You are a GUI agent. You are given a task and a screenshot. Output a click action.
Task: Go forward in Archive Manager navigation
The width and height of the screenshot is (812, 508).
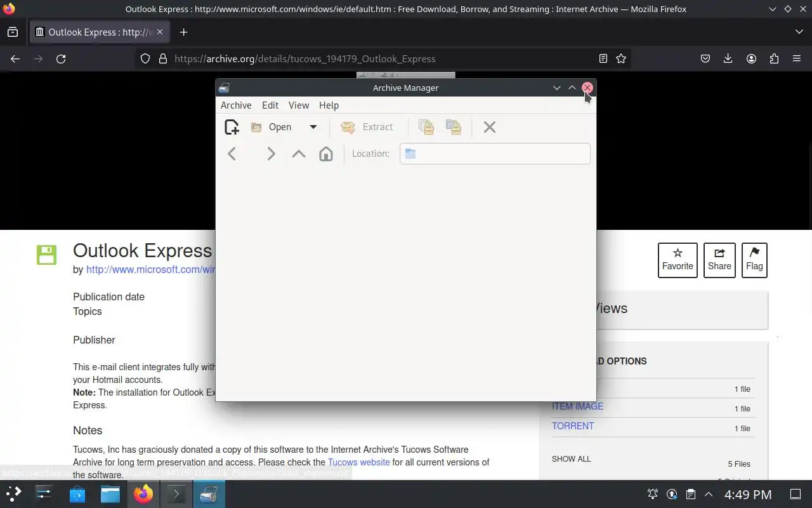(x=271, y=154)
